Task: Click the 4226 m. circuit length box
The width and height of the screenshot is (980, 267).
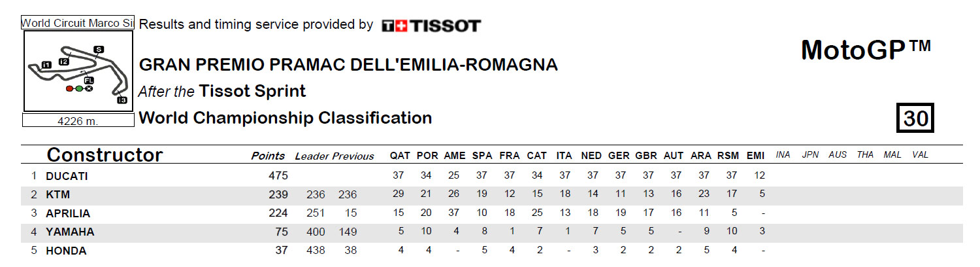Action: (x=78, y=120)
